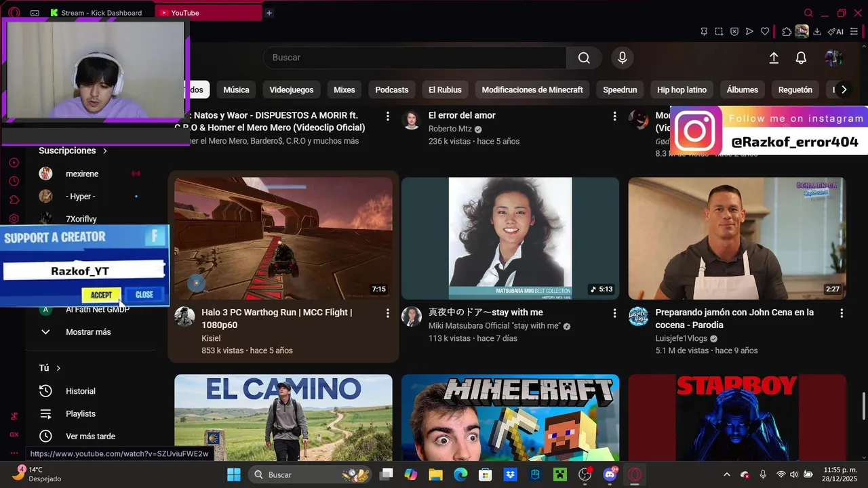Viewport: 868px width, 488px height.
Task: Advance category chips with right arrow
Action: [844, 89]
